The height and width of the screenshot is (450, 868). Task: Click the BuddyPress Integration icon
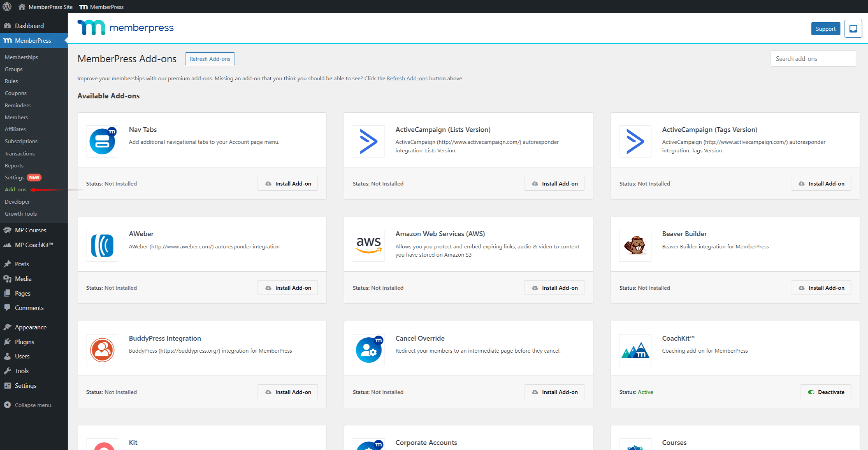tap(102, 350)
